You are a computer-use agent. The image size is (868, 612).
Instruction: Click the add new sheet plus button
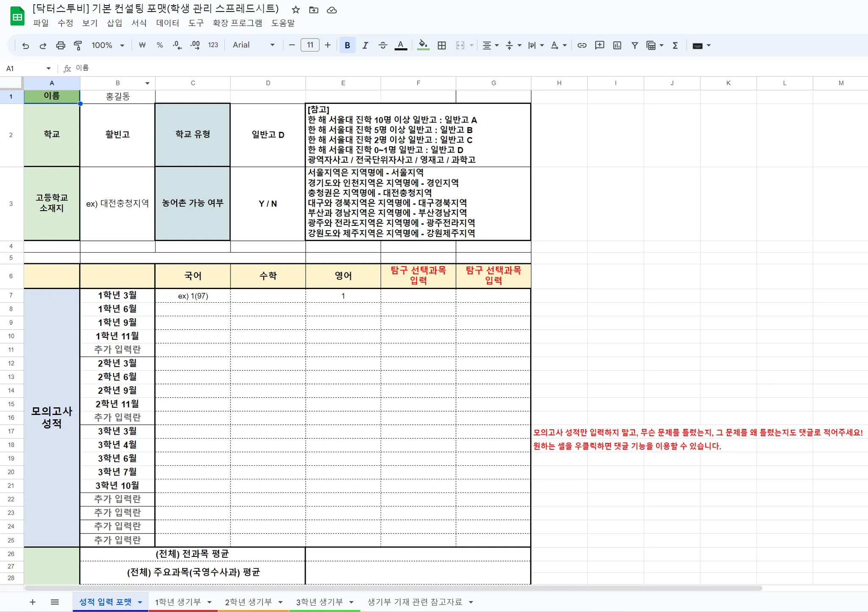[33, 602]
